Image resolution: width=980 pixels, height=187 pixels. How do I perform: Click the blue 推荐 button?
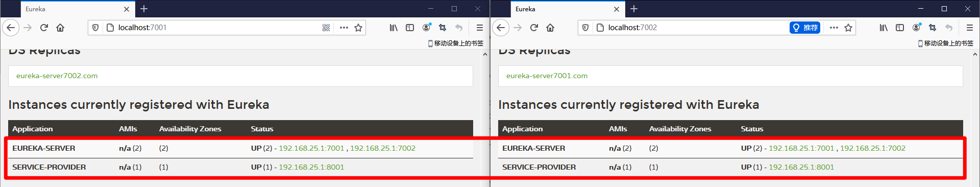click(x=804, y=28)
